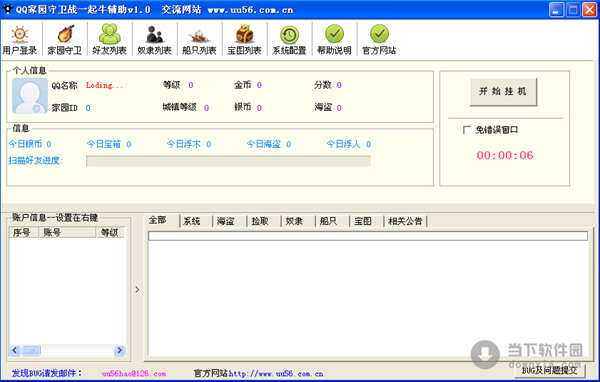Screen dimensions: 600x382
Task: Open 系统配置 with the clock icon
Action: tap(289, 39)
